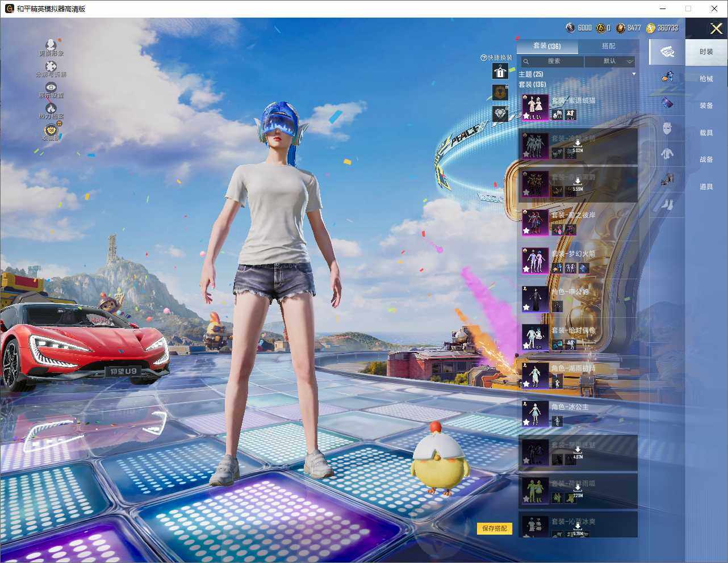The image size is (728, 563).
Task: Select the 套装-星之彼岸 outfit thumbnail
Action: click(535, 222)
